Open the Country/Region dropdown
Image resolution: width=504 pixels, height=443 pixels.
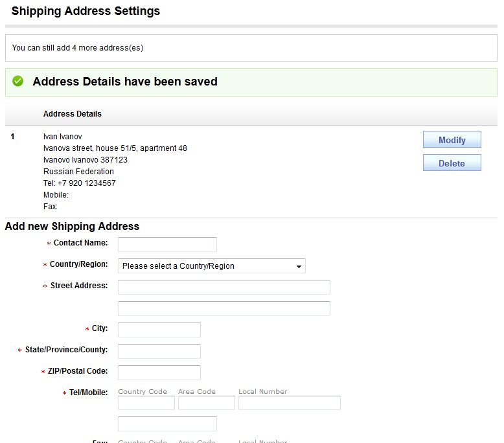tap(211, 266)
